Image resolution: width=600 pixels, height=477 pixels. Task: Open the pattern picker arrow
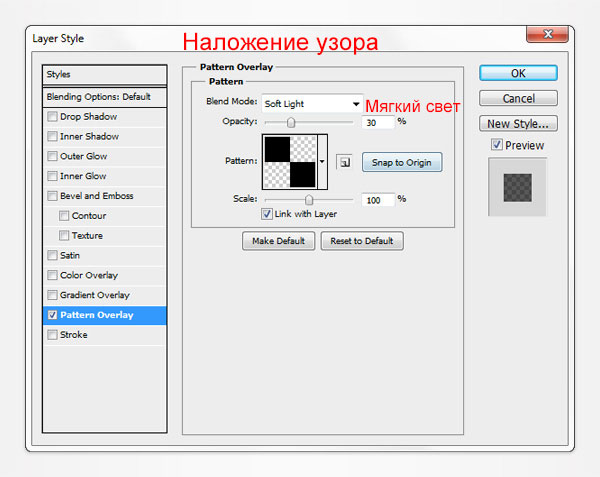(x=322, y=162)
